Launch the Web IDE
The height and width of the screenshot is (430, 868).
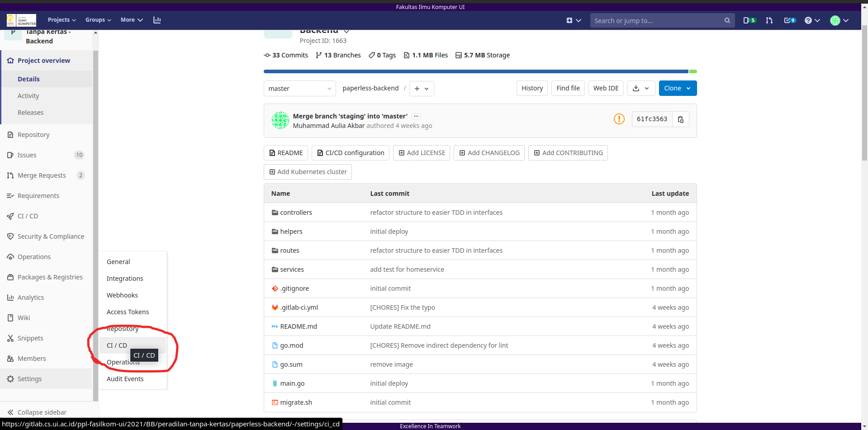point(606,88)
